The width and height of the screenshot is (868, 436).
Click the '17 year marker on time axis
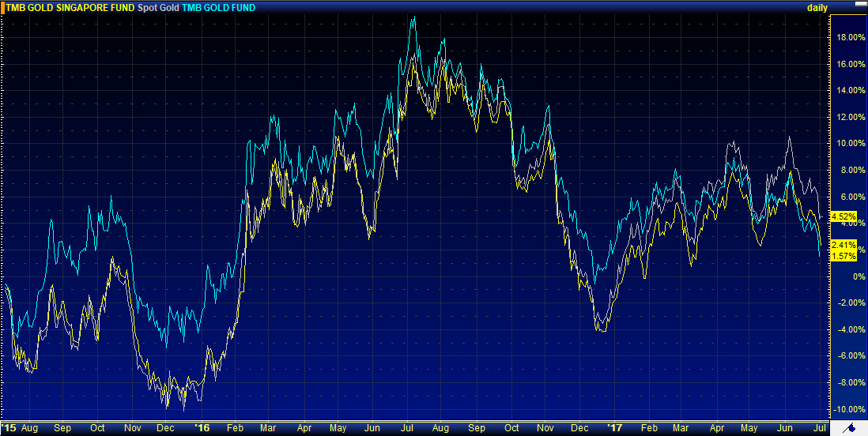pos(614,427)
